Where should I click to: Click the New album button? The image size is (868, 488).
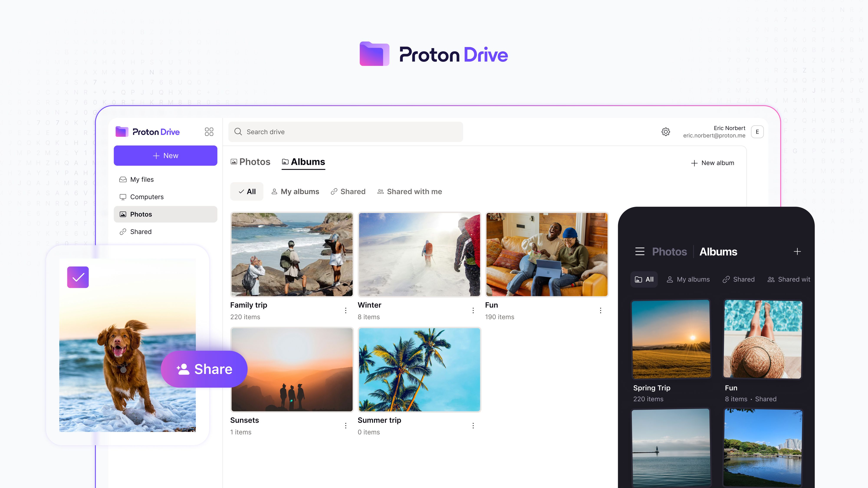712,163
